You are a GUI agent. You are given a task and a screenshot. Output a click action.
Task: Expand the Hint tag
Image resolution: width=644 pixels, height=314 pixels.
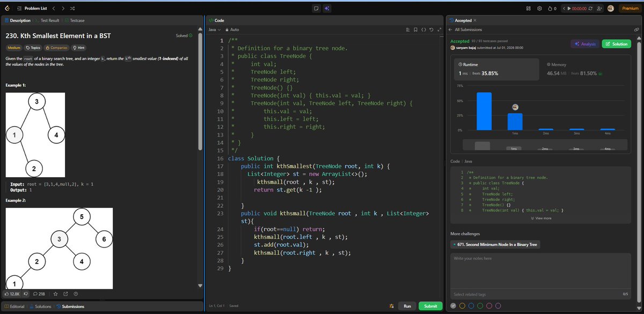[78, 47]
